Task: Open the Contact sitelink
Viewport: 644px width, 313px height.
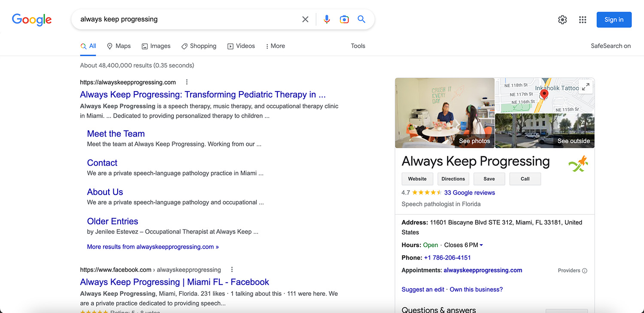Action: click(102, 163)
